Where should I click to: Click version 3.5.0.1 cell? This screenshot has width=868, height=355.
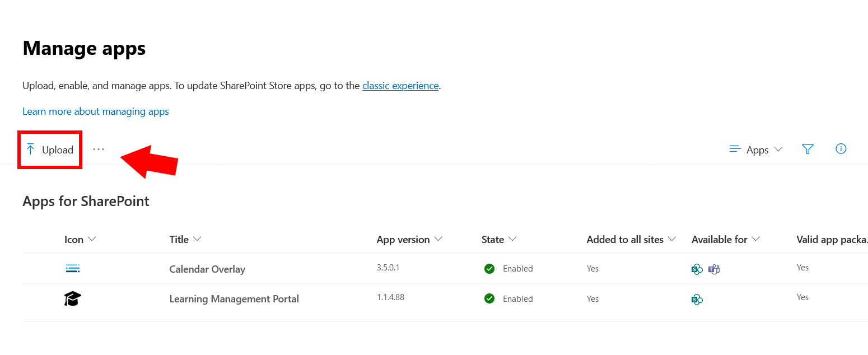388,268
